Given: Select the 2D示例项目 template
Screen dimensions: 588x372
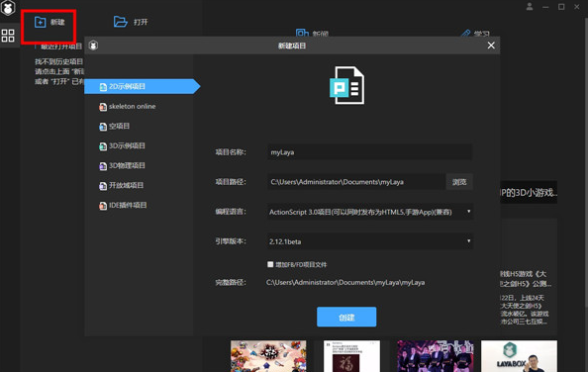Looking at the screenshot, I should pos(143,86).
